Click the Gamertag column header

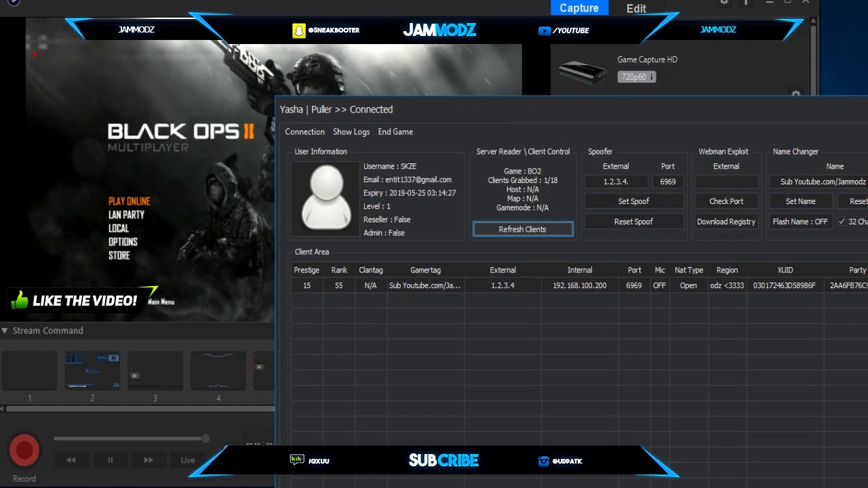pos(425,270)
